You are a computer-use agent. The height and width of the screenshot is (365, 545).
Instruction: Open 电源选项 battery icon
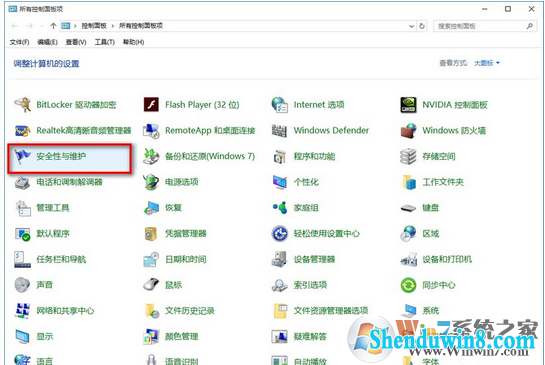pos(151,182)
